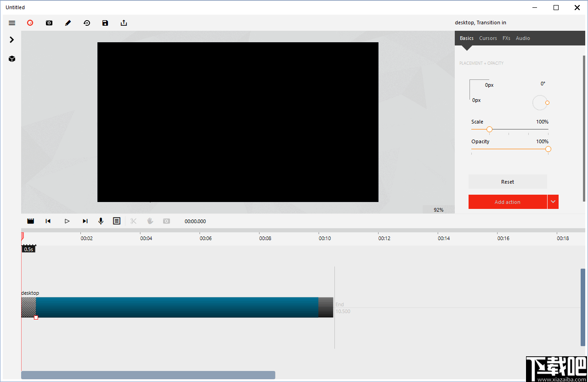
Task: Switch to the Basics tab
Action: tap(467, 38)
